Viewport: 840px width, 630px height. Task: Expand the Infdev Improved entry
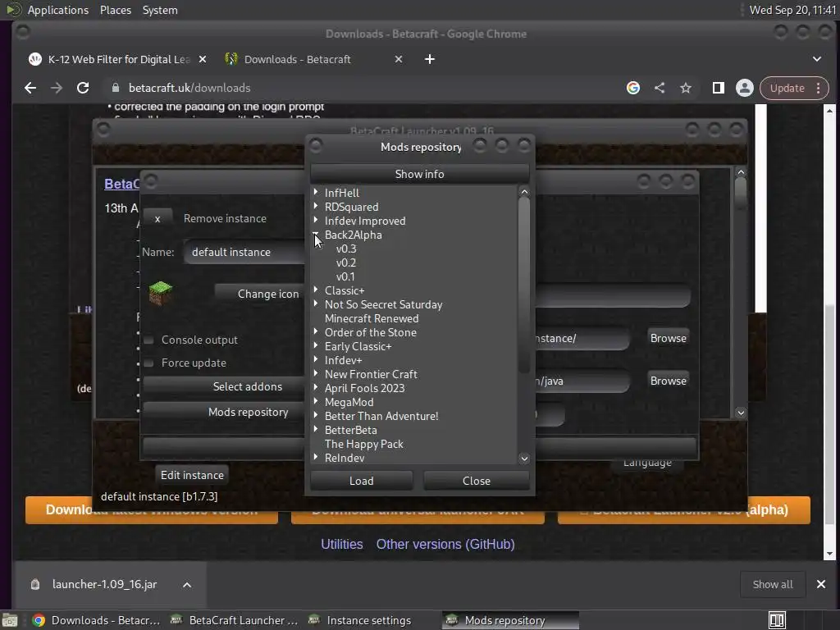coord(316,220)
